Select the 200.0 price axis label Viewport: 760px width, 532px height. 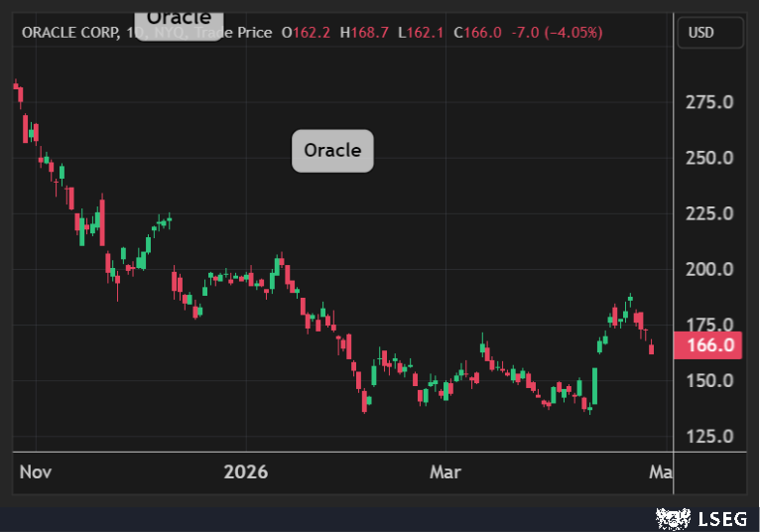(x=708, y=269)
